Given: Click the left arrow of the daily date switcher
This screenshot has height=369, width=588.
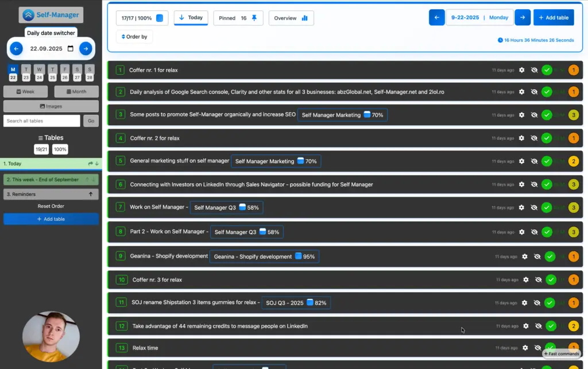Looking at the screenshot, I should (16, 49).
